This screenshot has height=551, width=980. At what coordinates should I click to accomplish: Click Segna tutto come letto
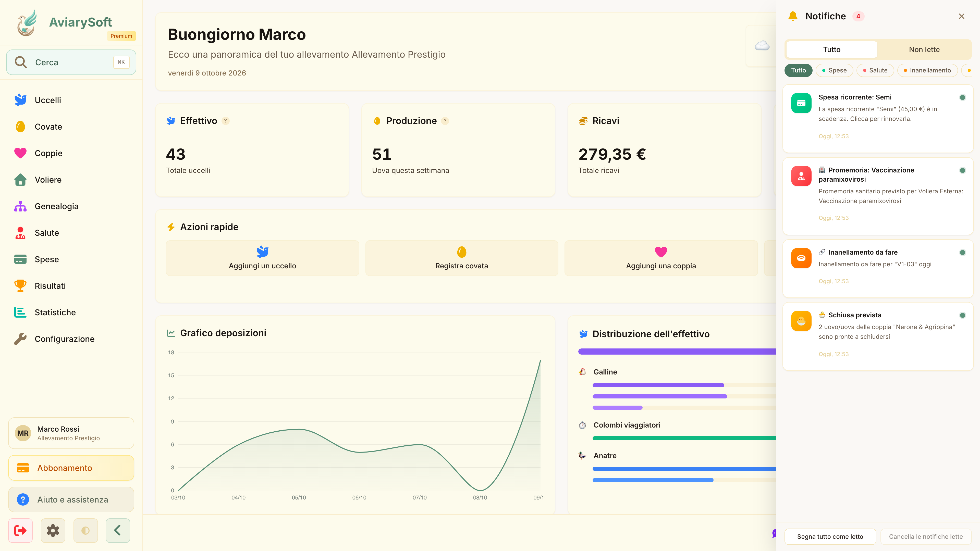point(830,536)
